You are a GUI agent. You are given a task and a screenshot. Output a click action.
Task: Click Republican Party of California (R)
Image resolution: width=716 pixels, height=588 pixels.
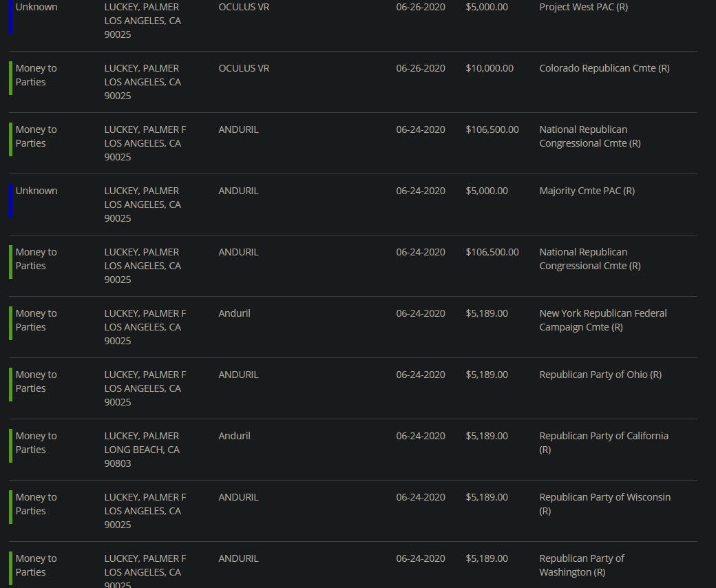pos(603,442)
